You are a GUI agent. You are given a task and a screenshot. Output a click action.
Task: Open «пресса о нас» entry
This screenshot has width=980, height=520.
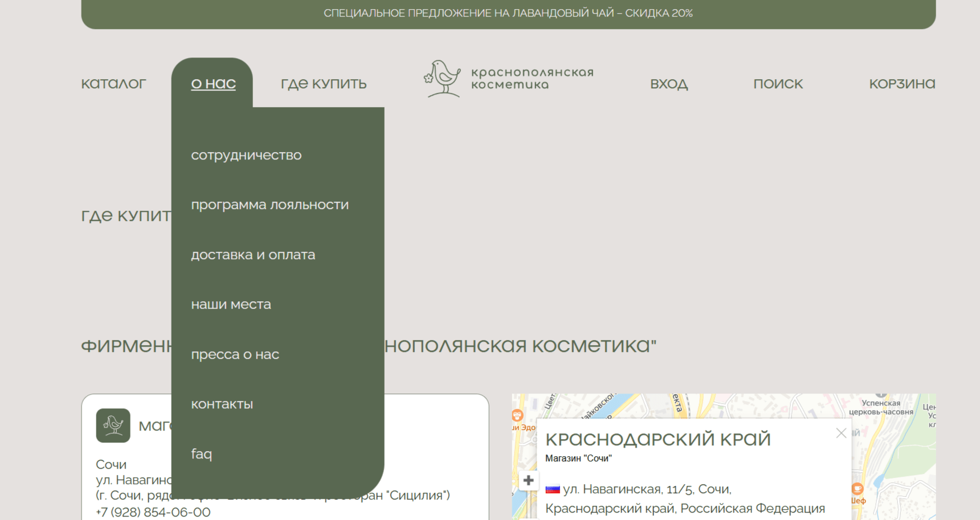click(235, 354)
